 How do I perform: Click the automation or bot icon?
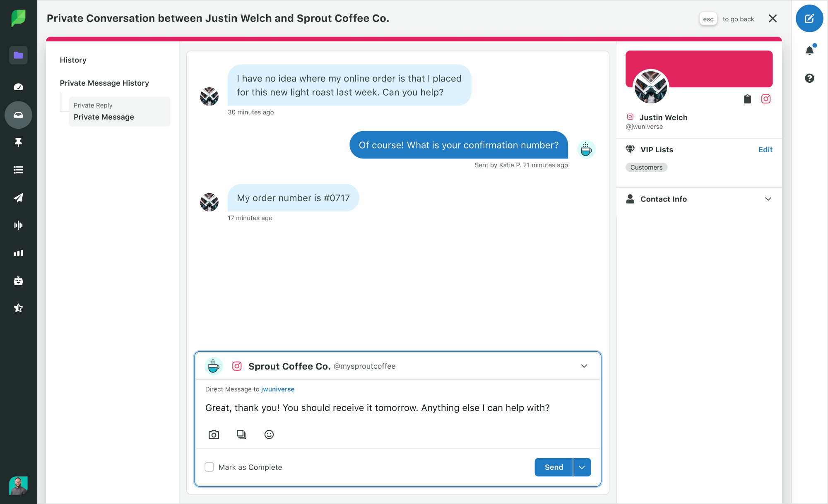point(18,281)
